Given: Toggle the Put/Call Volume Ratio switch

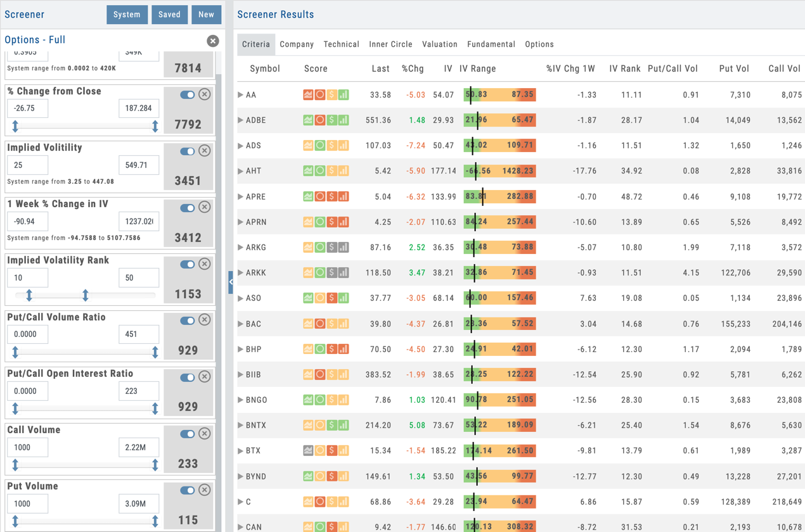Looking at the screenshot, I should (187, 320).
